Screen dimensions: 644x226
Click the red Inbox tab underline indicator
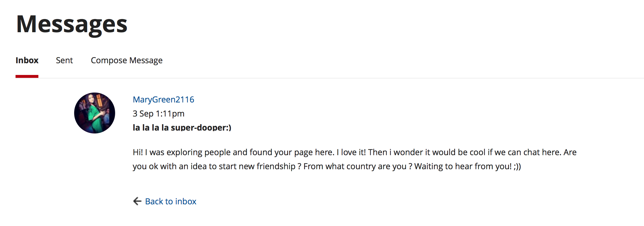click(x=27, y=77)
